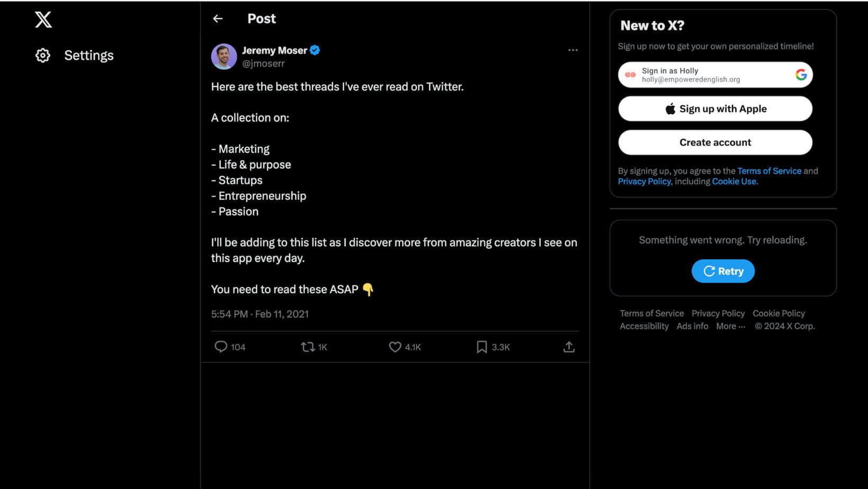This screenshot has height=489, width=868.
Task: Click the X logo to go home
Action: pyautogui.click(x=42, y=20)
